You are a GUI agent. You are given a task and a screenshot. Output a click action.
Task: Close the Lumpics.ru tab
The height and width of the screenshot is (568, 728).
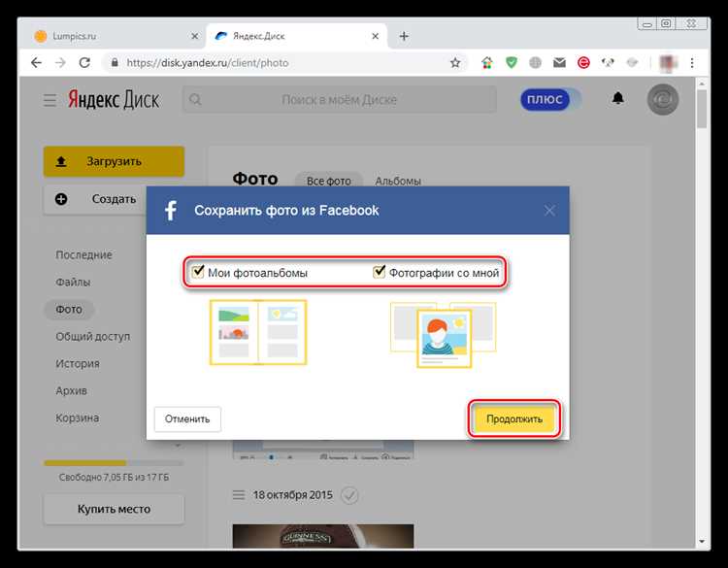tap(195, 36)
